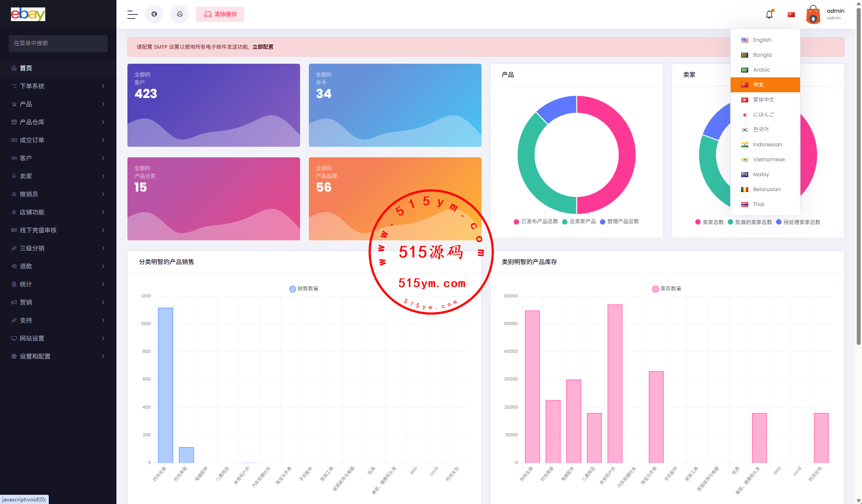This screenshot has width=862, height=504.
Task: Click the eBay logo
Action: 28,14
